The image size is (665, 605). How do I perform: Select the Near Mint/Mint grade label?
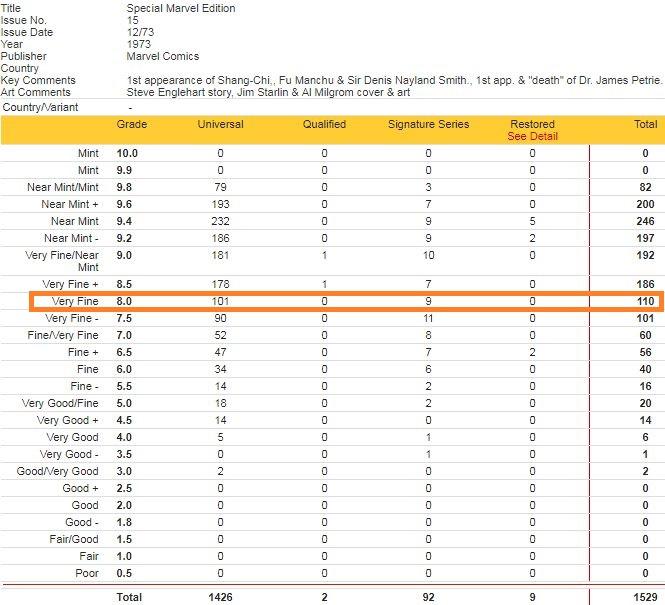tap(63, 187)
